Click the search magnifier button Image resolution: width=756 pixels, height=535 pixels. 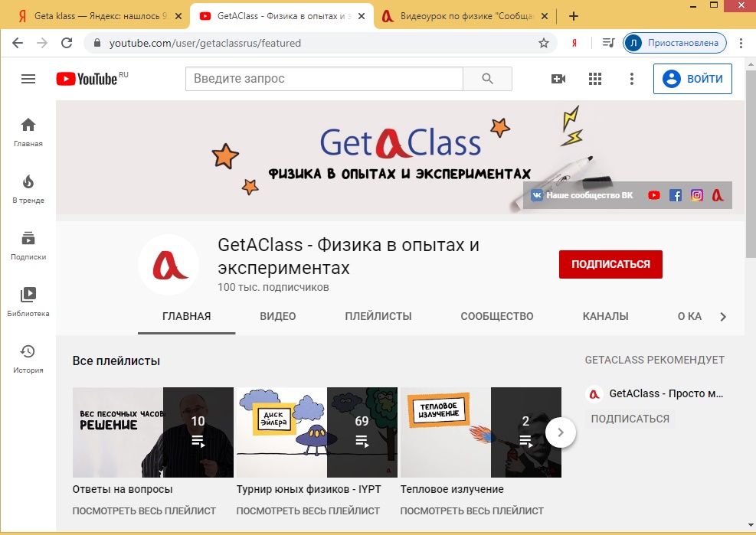click(x=487, y=79)
